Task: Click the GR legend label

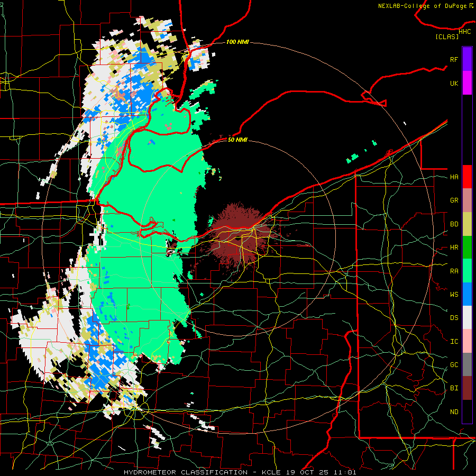Action: tap(454, 200)
